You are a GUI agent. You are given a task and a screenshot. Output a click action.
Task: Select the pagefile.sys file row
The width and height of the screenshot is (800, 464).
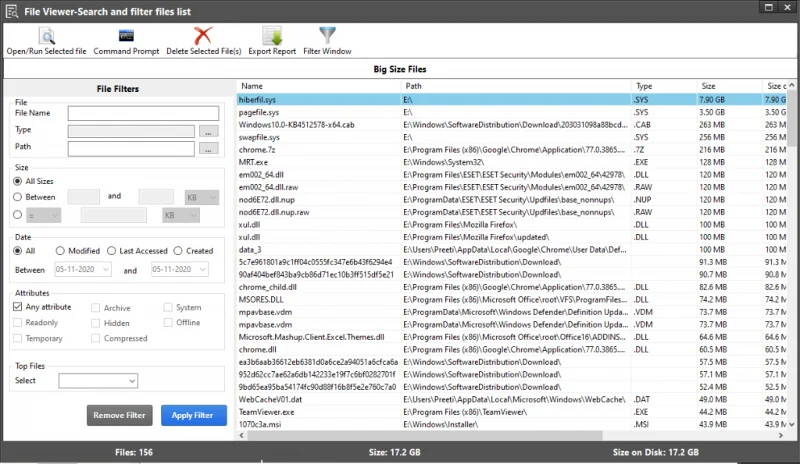[512, 112]
